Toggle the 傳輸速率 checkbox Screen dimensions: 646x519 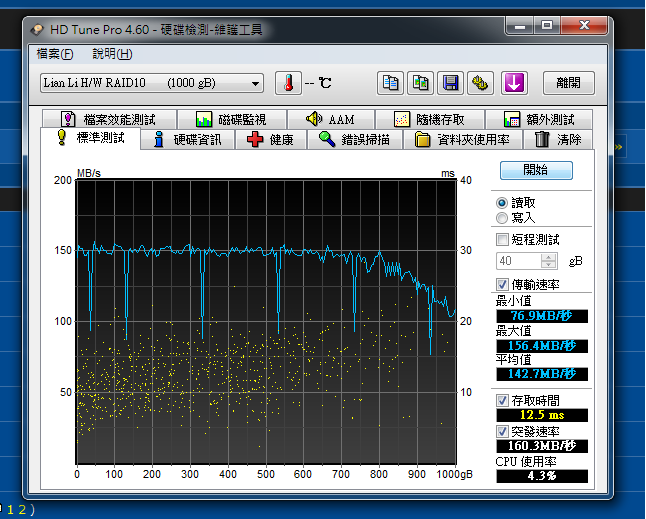502,284
